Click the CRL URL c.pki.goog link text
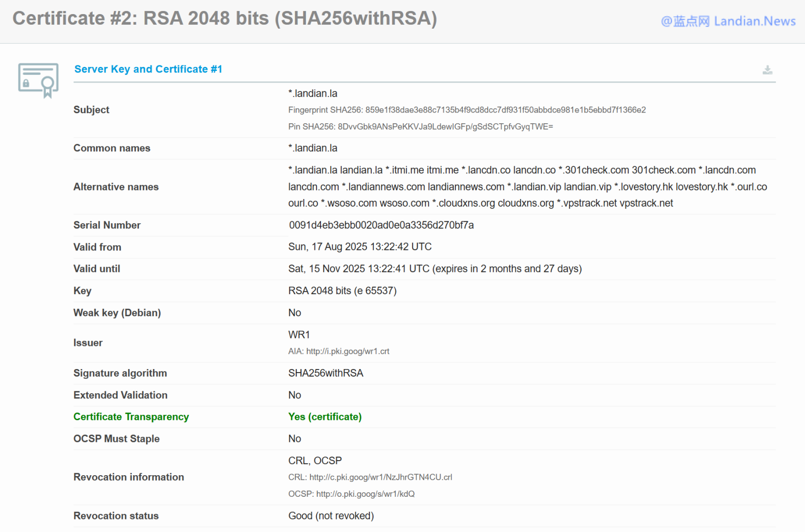The image size is (805, 532). (380, 477)
